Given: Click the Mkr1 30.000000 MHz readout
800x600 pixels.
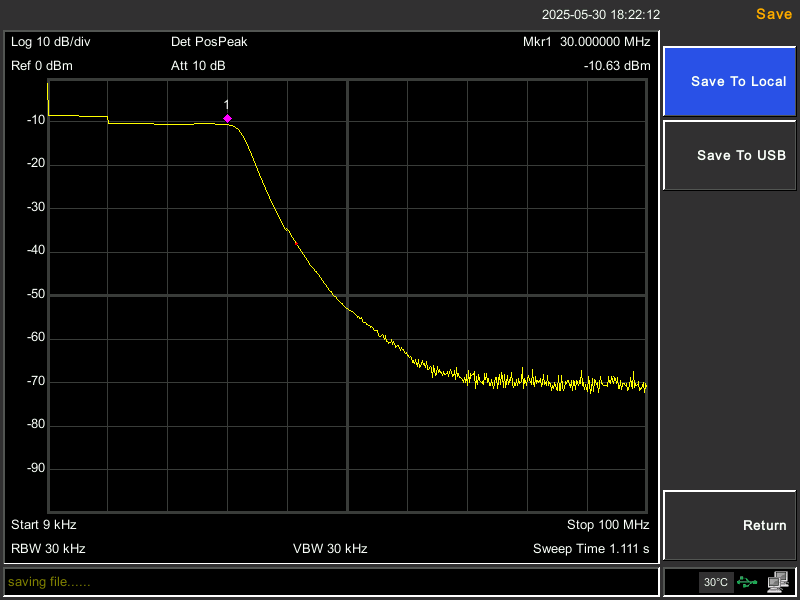Looking at the screenshot, I should pos(587,42).
